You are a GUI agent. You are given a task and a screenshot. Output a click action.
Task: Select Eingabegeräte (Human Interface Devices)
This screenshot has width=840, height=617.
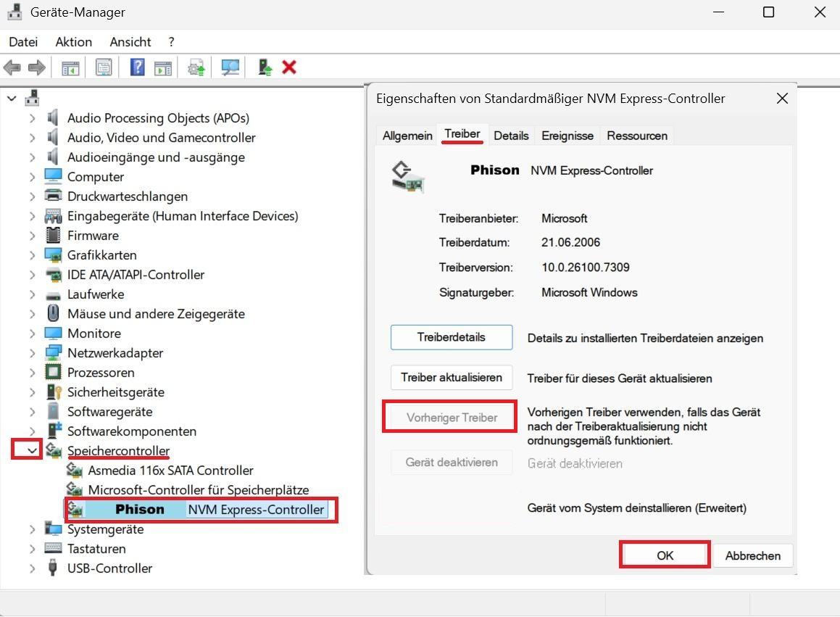[183, 216]
